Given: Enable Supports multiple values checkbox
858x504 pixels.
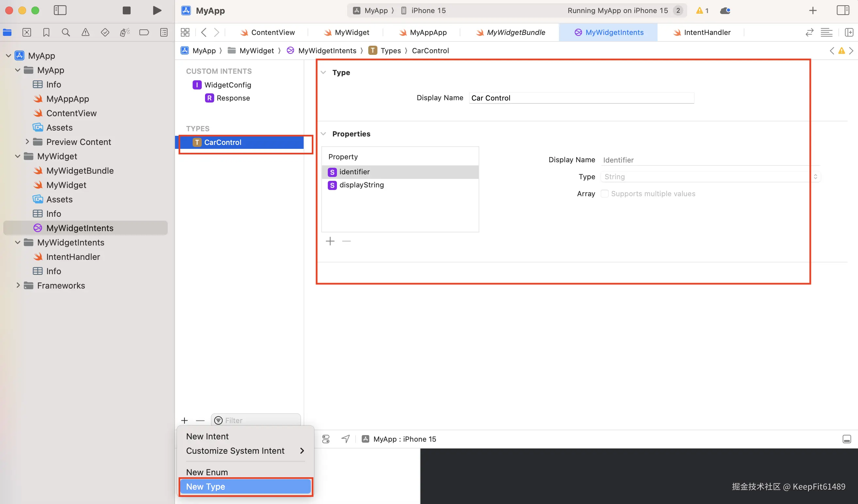Looking at the screenshot, I should 604,194.
